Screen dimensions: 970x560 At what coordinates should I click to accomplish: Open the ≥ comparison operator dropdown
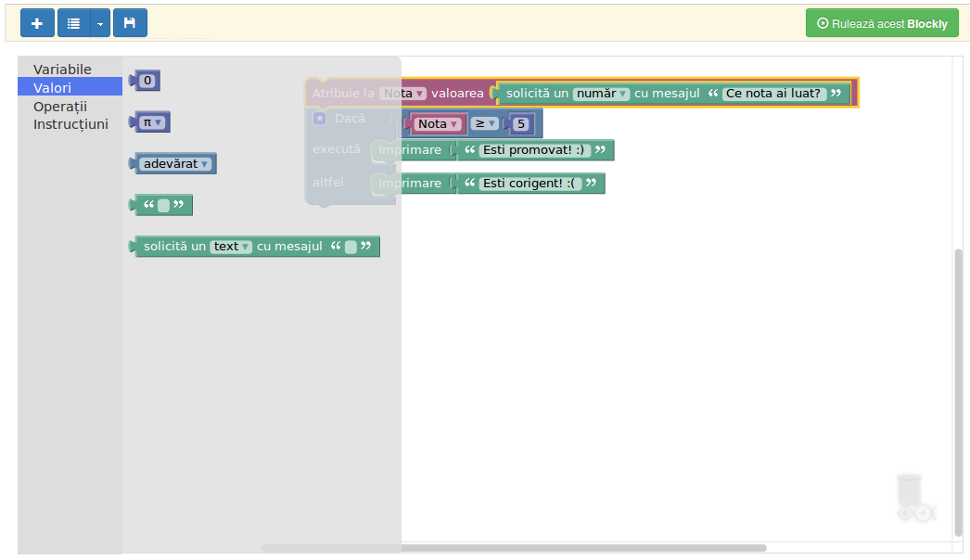pyautogui.click(x=486, y=124)
